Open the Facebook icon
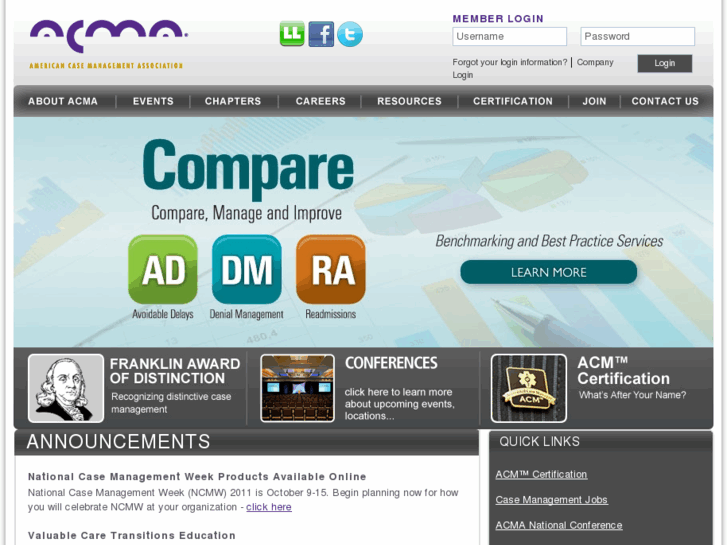 [321, 34]
